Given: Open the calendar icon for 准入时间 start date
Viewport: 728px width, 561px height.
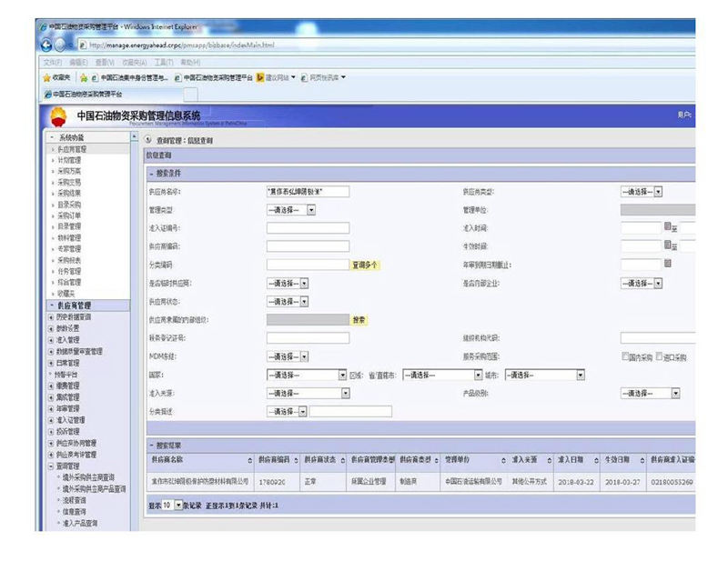Looking at the screenshot, I should pyautogui.click(x=668, y=226).
